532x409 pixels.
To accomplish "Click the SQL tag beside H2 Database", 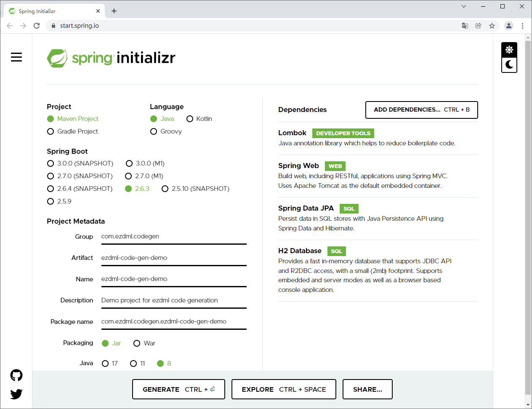I will pyautogui.click(x=336, y=251).
